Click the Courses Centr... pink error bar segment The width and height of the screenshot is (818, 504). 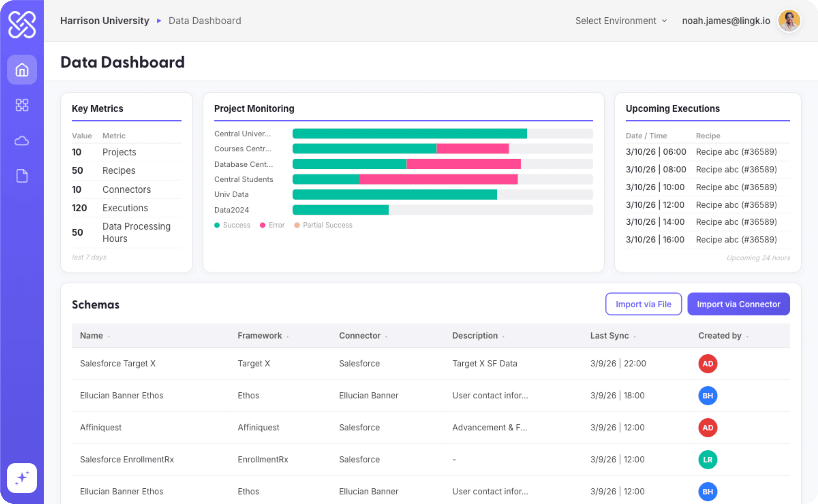click(x=472, y=149)
